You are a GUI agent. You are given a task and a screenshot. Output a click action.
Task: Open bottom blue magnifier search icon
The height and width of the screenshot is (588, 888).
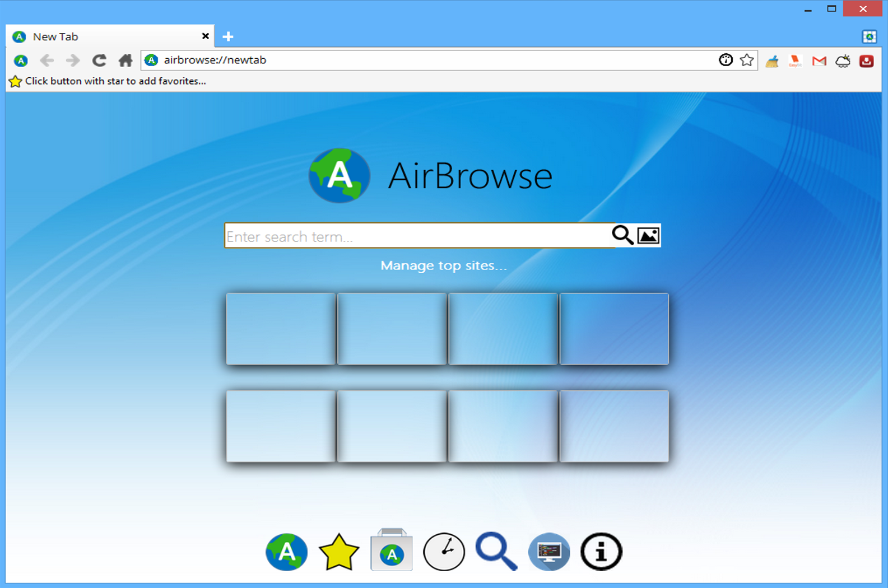tap(496, 552)
